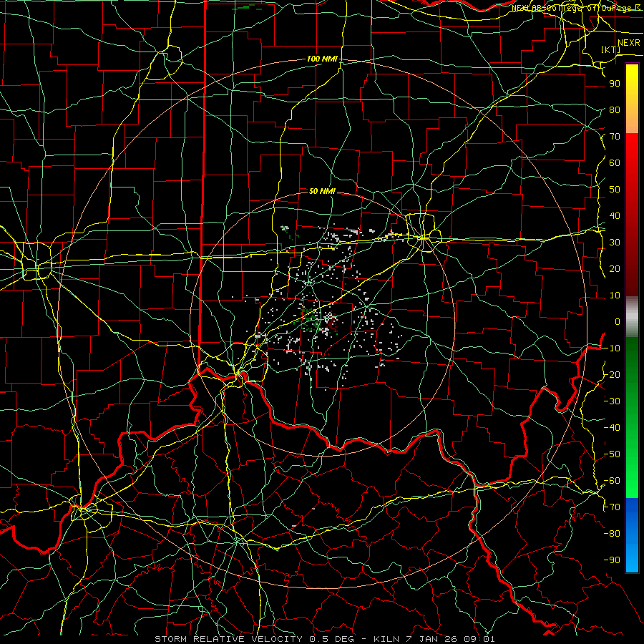Screen dimensions: 644x644
Task: Click the 90 label beside the yellow band
Action: point(615,84)
